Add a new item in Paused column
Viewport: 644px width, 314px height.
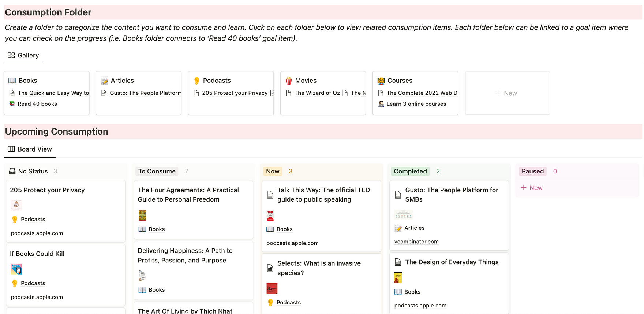(x=532, y=188)
